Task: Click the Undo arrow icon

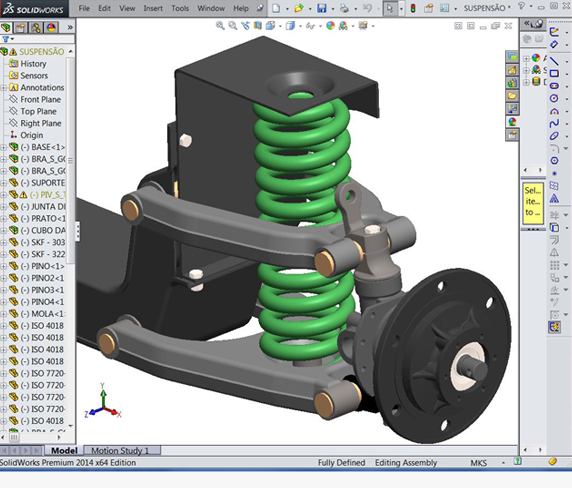Action: [x=367, y=8]
